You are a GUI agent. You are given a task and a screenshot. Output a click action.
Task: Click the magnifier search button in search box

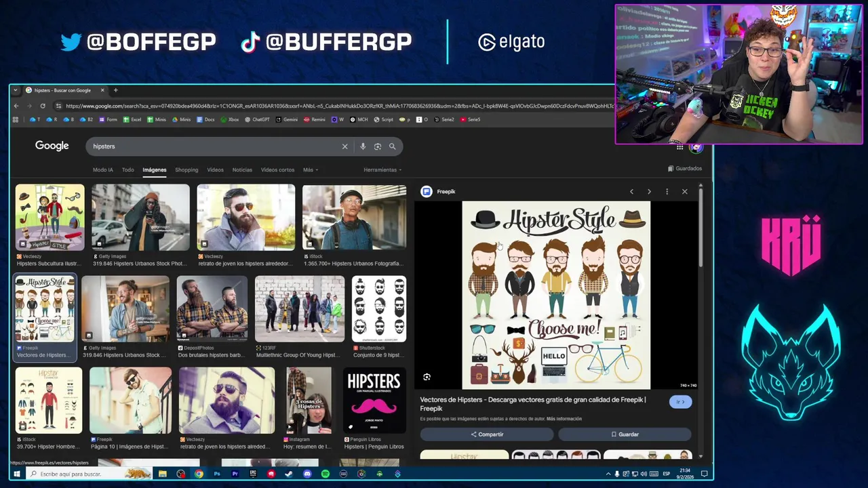(x=392, y=146)
